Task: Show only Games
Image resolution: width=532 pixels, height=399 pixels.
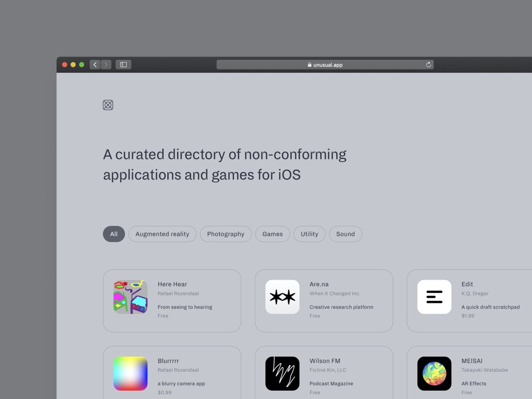Action: 273,234
